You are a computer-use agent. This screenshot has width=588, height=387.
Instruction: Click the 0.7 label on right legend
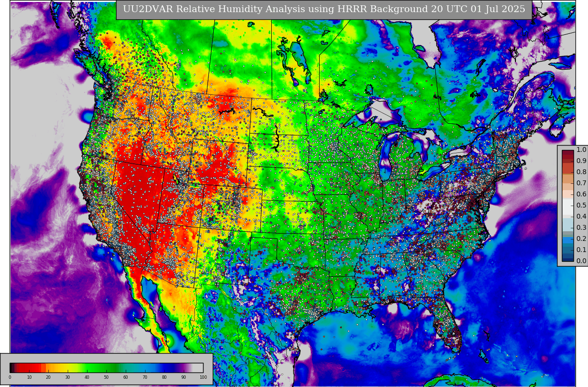click(x=581, y=183)
